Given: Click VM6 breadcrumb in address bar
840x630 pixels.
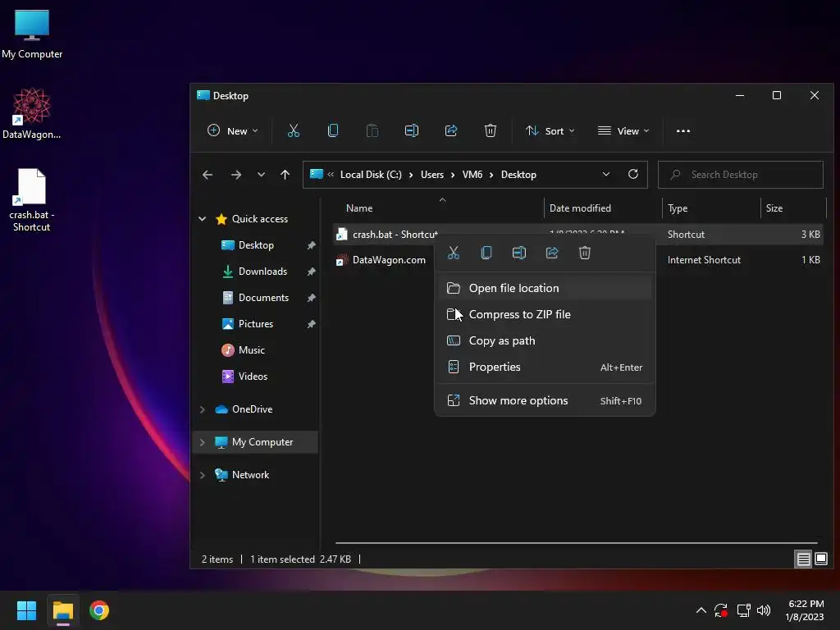Looking at the screenshot, I should click(472, 175).
